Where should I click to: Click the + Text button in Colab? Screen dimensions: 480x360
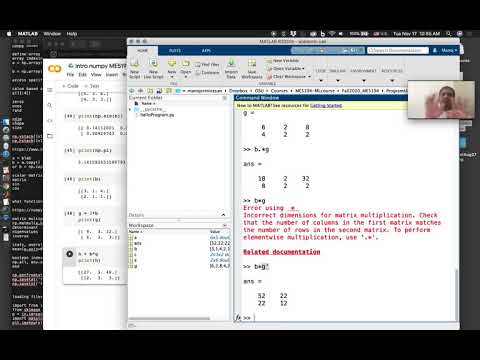point(92,86)
